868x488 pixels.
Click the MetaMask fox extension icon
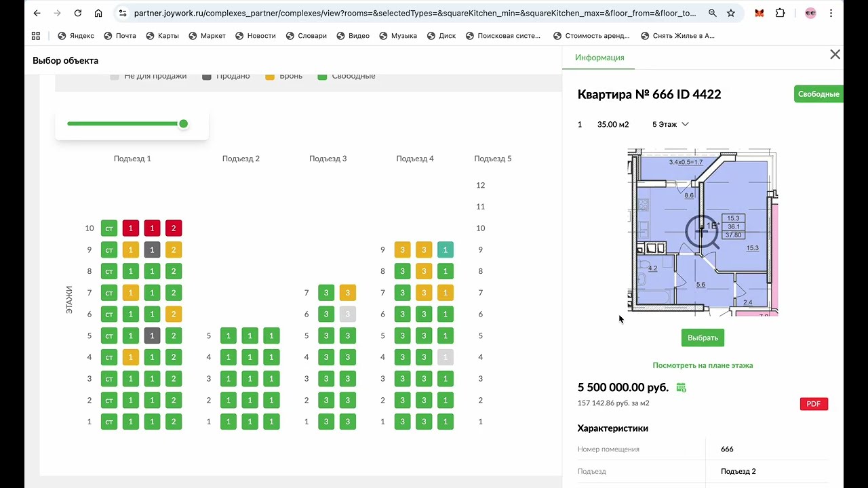[x=759, y=13]
